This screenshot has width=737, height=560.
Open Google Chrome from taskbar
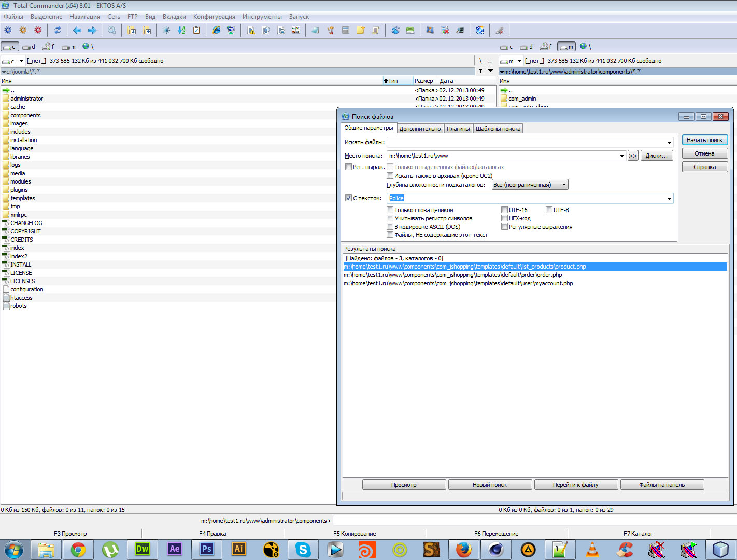78,550
